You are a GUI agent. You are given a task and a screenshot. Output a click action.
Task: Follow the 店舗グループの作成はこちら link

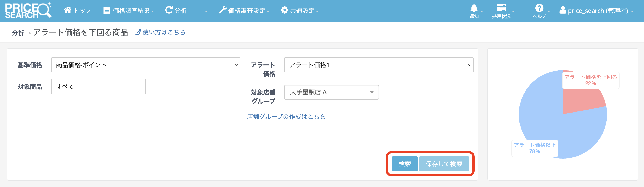[286, 117]
